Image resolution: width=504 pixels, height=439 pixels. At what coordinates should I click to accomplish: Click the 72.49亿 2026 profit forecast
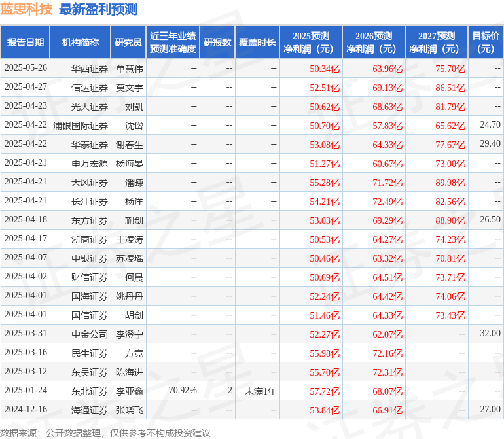(387, 202)
